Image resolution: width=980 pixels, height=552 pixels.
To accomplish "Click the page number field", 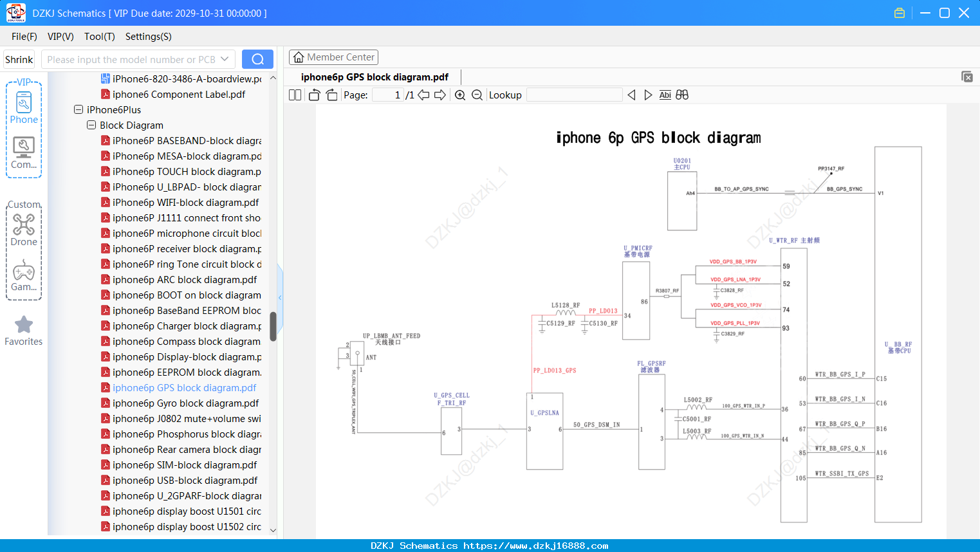I will [388, 95].
